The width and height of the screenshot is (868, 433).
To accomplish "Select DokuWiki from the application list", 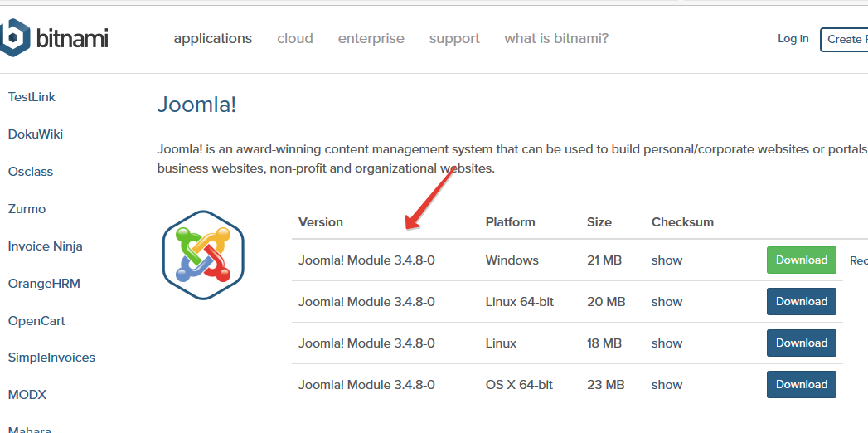I will [36, 134].
